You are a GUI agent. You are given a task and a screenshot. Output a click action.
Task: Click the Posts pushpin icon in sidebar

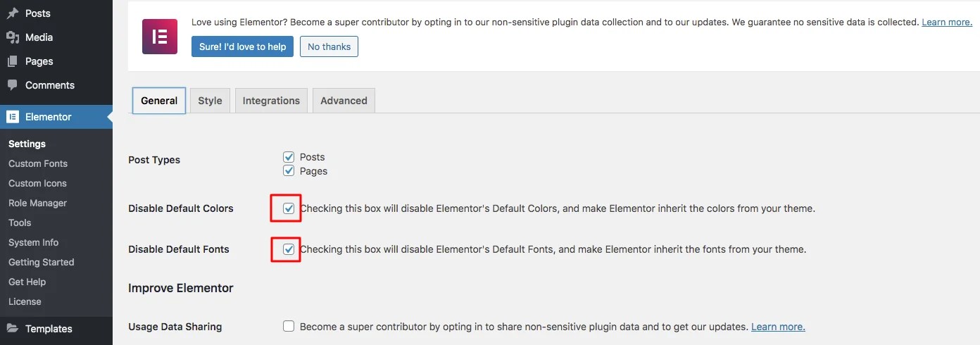[13, 13]
